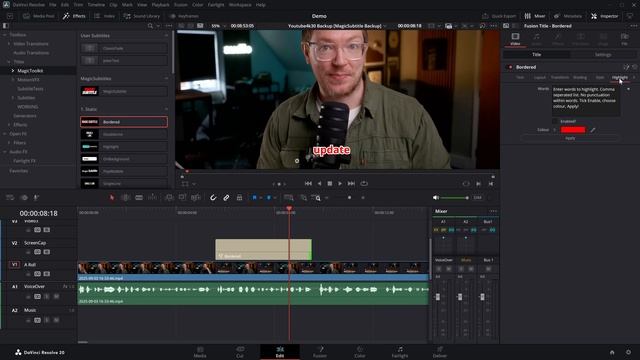Open the File menu
The height and width of the screenshot is (360, 640).
coord(53,5)
